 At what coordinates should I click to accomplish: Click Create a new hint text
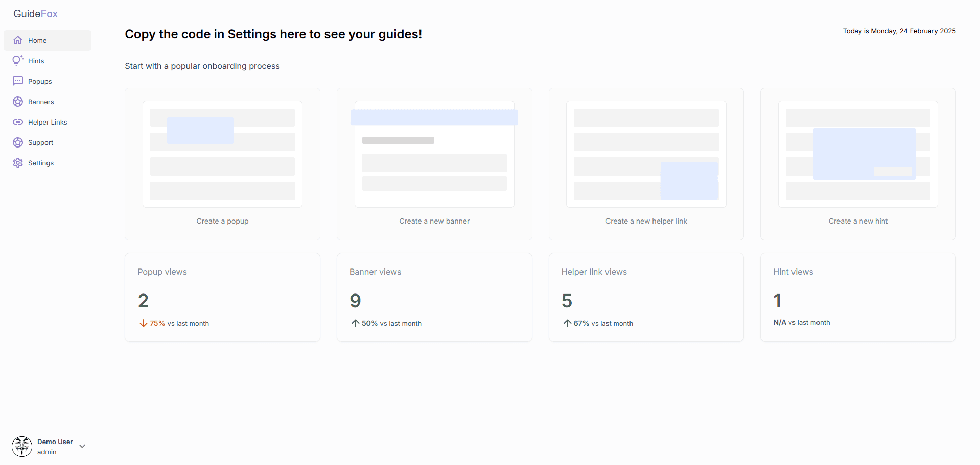click(x=858, y=221)
